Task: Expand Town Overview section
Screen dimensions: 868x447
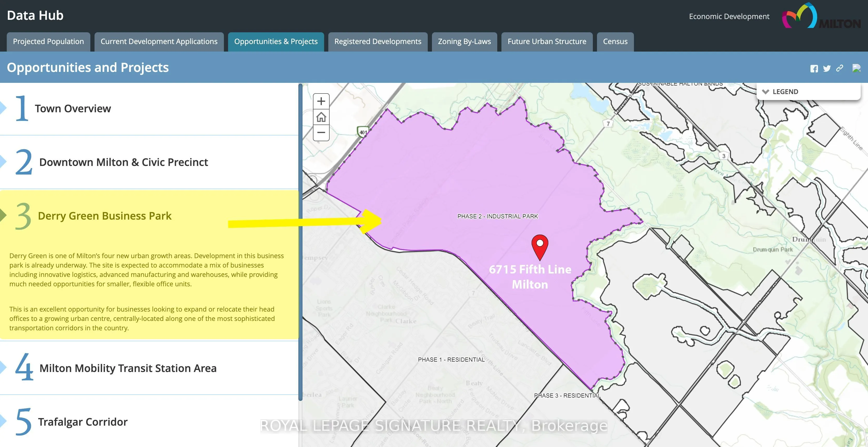Action: coord(73,109)
